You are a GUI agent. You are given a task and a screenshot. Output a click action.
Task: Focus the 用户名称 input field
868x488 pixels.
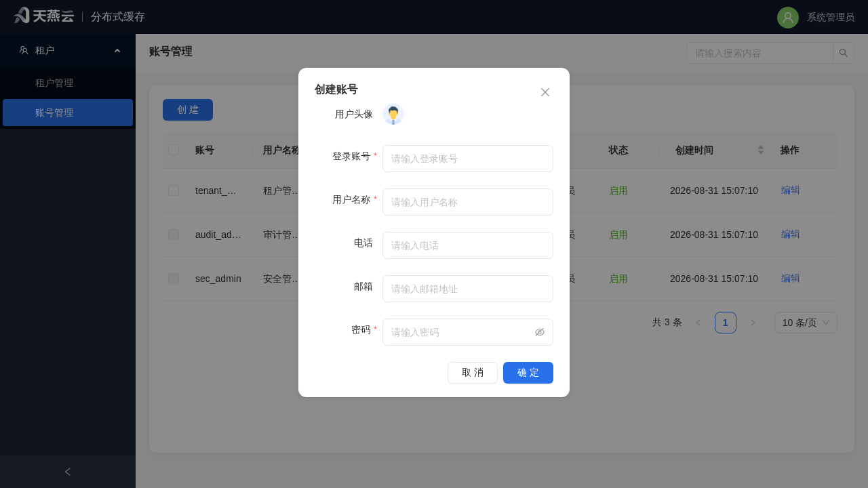[468, 202]
